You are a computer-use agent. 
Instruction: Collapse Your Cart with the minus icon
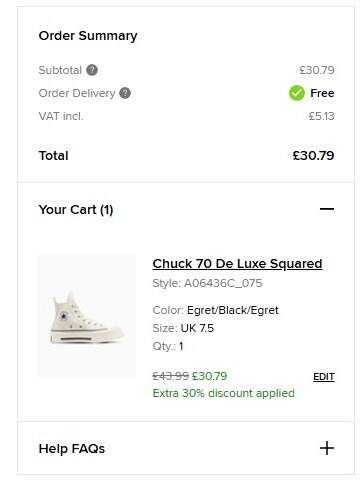(327, 209)
